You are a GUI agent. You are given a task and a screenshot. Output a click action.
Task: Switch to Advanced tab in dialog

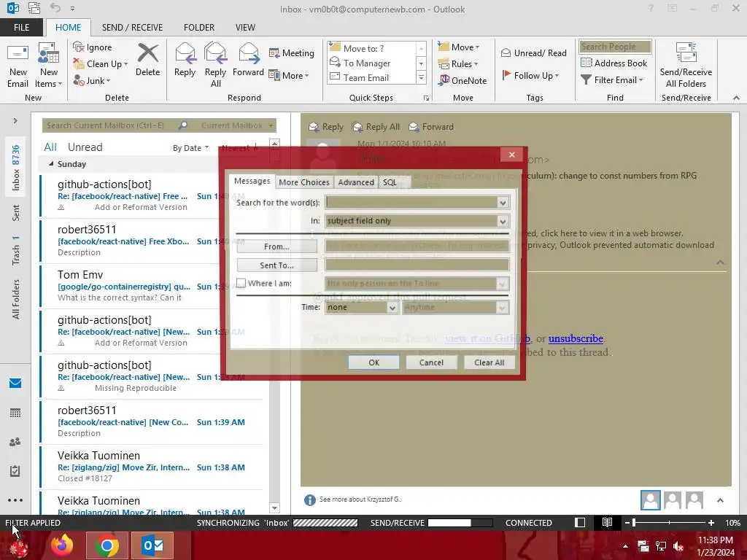click(x=356, y=182)
